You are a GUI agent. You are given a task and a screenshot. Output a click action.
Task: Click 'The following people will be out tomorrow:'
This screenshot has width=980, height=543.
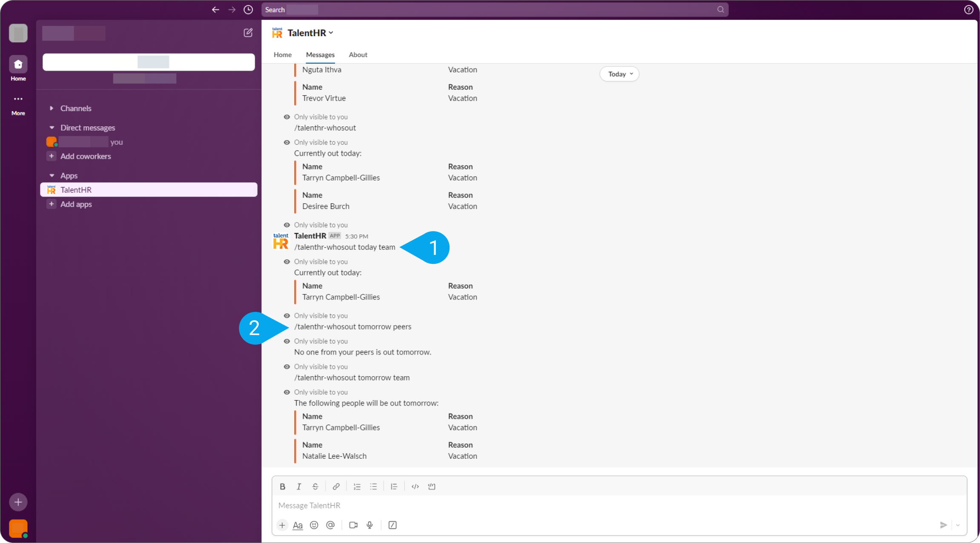pos(366,403)
